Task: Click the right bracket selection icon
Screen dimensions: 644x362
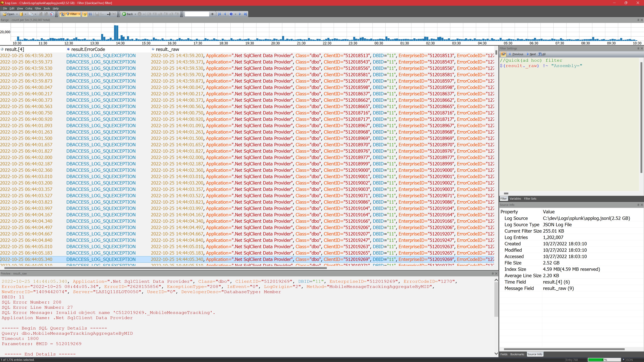Action: [x=109, y=14]
